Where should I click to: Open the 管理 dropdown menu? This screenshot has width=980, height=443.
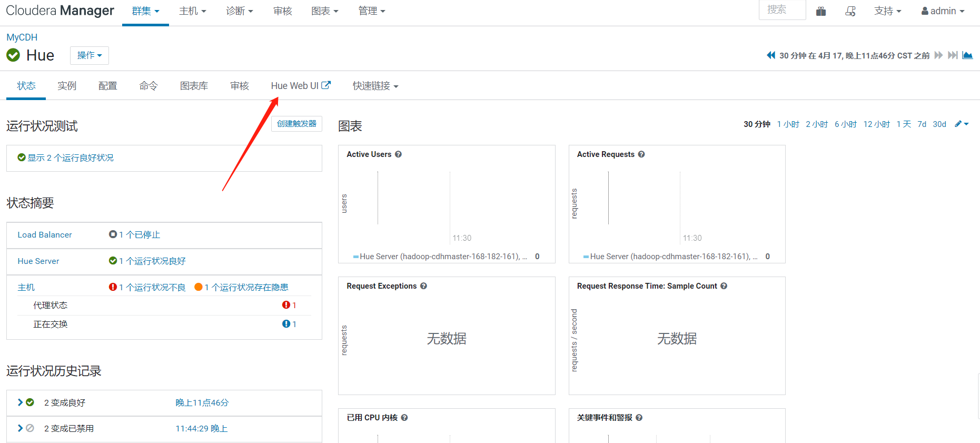[371, 11]
